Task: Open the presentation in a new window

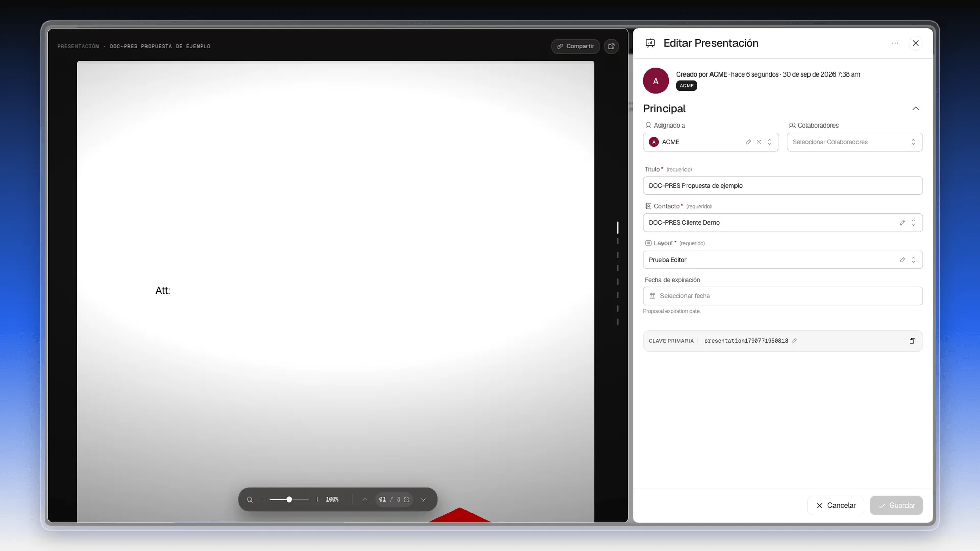Action: click(611, 46)
